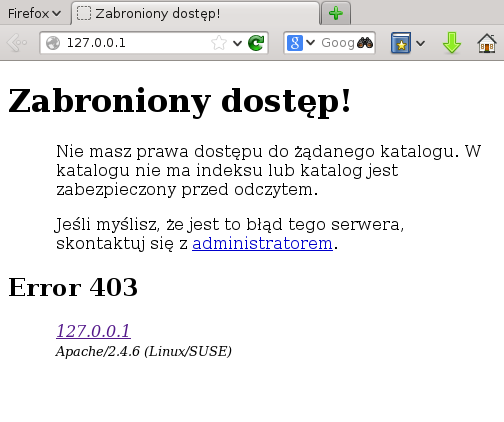The image size is (504, 422).
Task: Open a new tab with the plus button
Action: click(x=336, y=13)
